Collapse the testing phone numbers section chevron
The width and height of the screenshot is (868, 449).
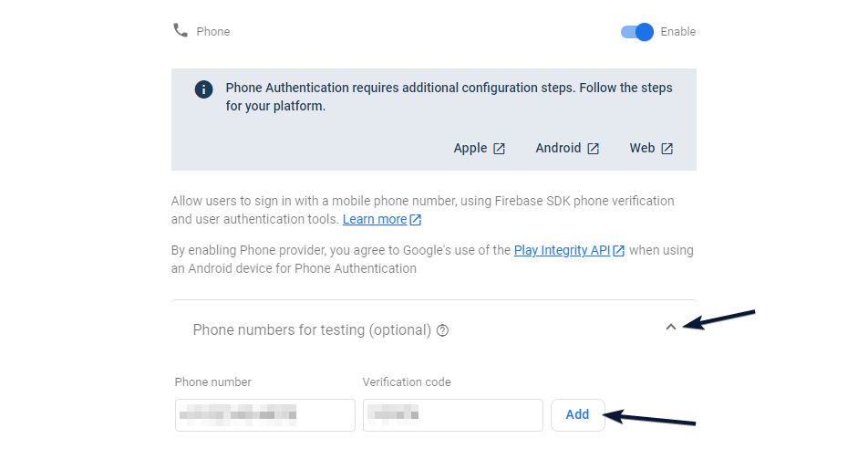pyautogui.click(x=671, y=327)
